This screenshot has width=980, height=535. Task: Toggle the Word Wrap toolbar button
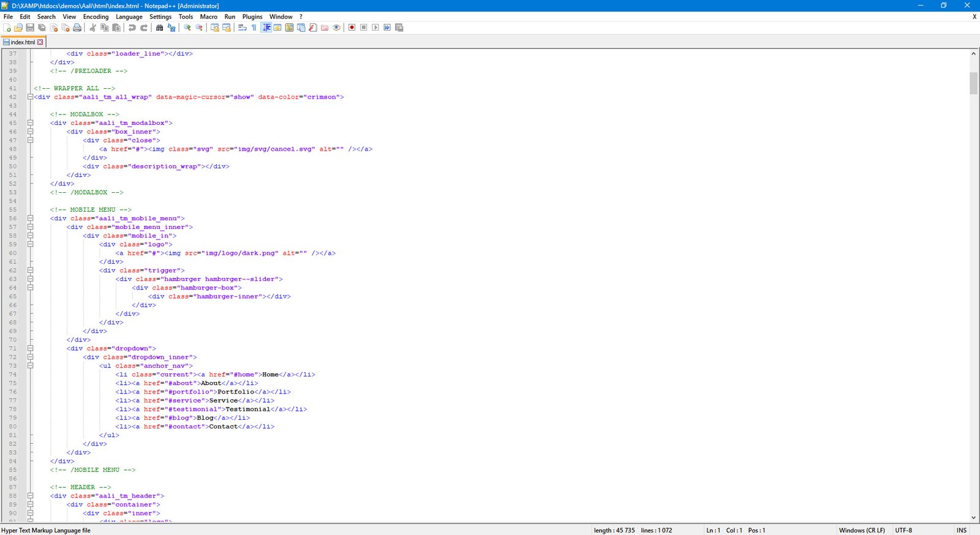[243, 28]
